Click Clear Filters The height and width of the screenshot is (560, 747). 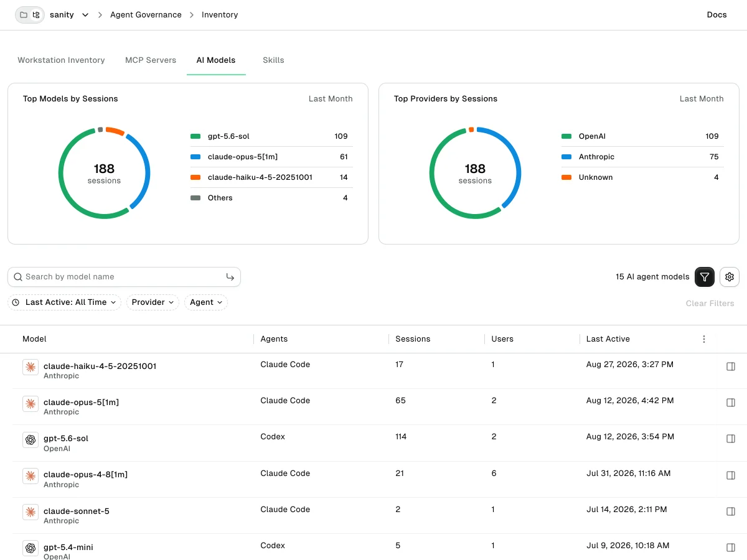point(710,304)
